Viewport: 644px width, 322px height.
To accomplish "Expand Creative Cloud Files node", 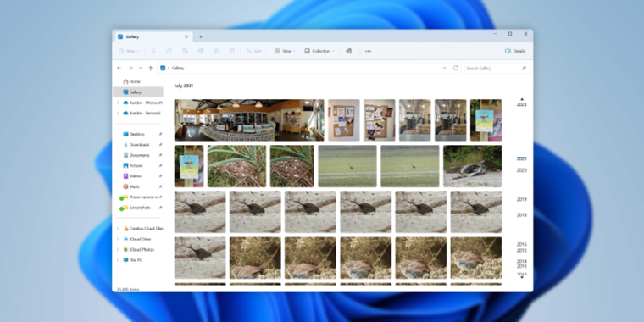I will (x=118, y=229).
